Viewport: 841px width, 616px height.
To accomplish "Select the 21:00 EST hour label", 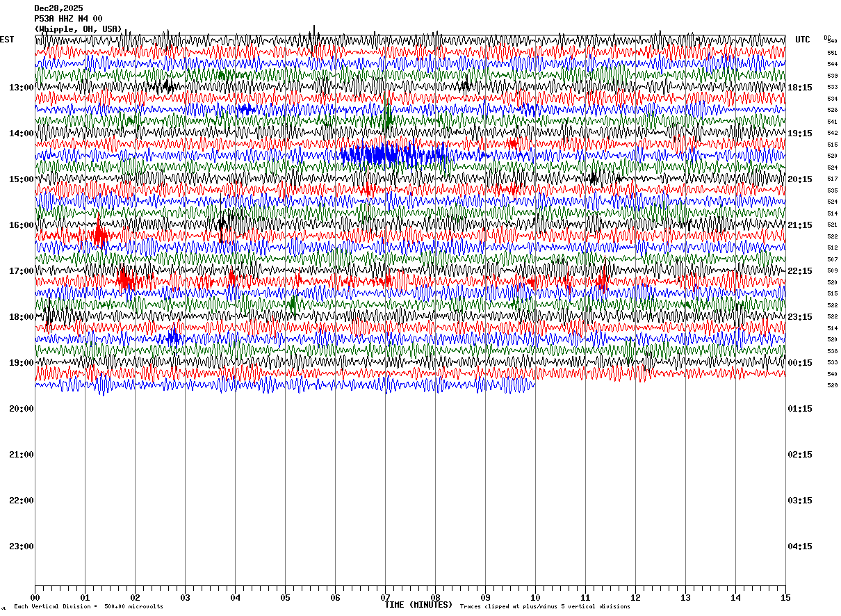I will tap(22, 455).
